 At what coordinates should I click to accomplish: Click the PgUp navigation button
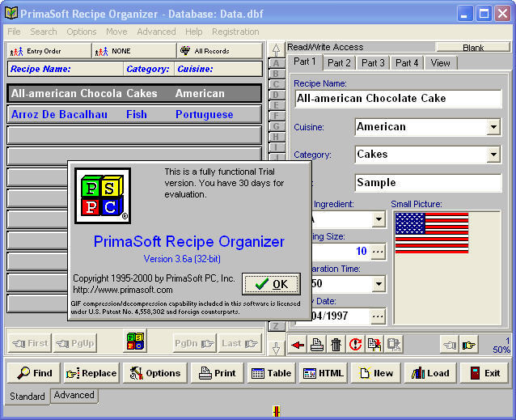coord(75,343)
